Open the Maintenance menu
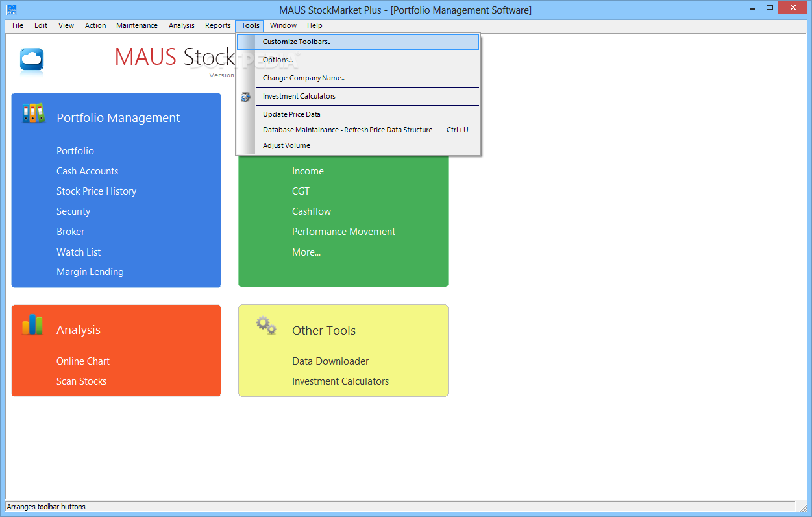The image size is (812, 517). [137, 26]
